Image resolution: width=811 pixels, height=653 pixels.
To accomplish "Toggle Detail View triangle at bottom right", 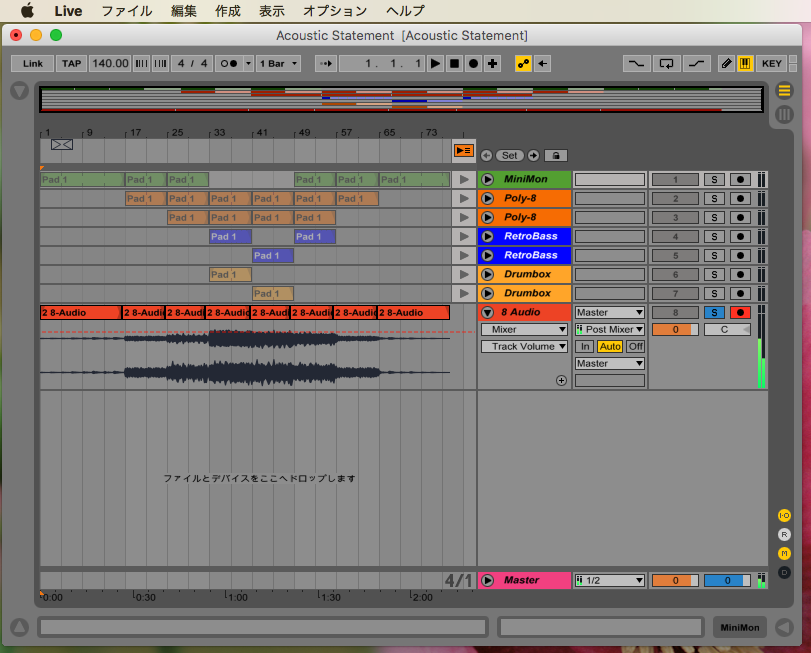I will pyautogui.click(x=784, y=627).
